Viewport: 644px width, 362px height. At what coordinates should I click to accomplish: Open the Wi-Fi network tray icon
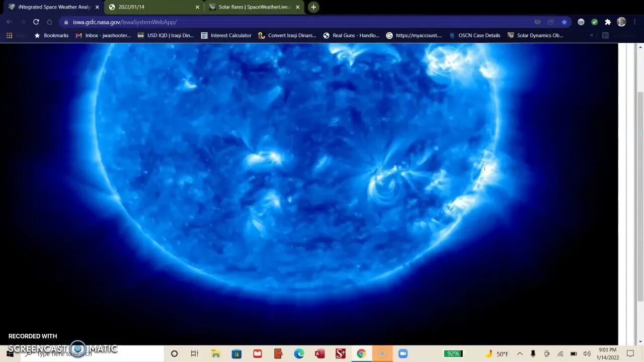[x=560, y=354]
